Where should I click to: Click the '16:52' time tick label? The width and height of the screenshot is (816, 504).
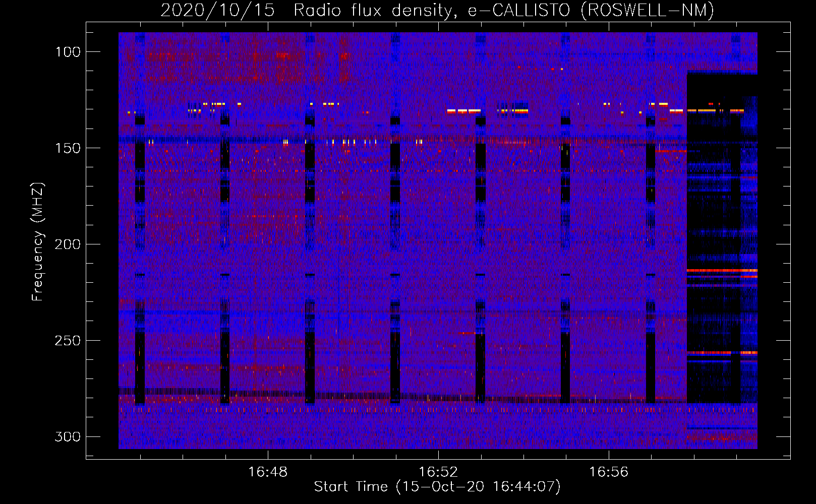point(439,472)
